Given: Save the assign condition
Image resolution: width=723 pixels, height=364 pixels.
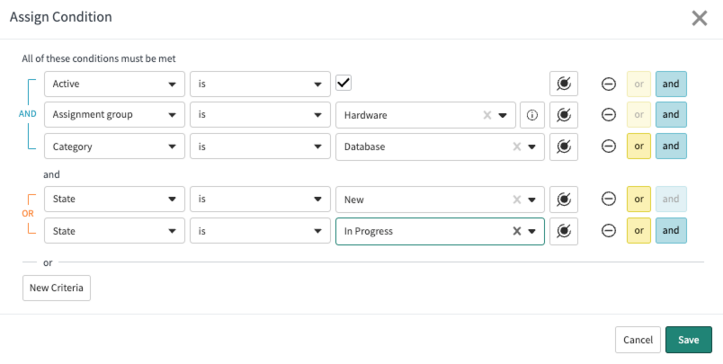Looking at the screenshot, I should (688, 340).
